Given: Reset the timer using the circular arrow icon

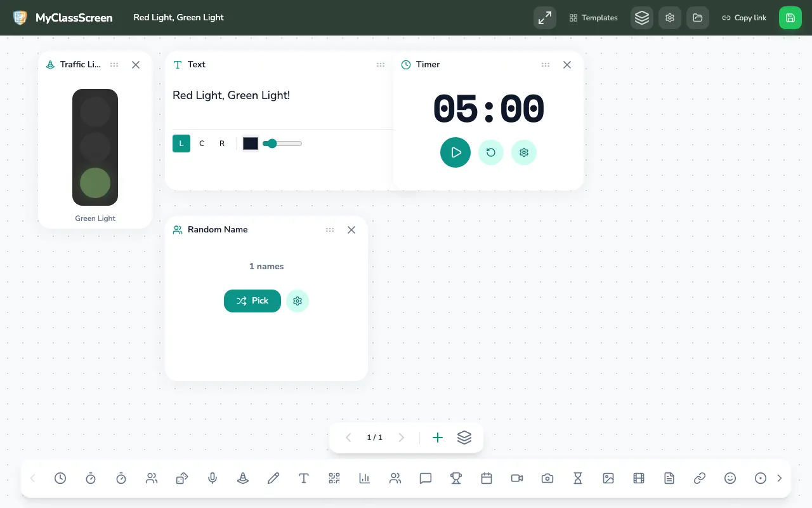Looking at the screenshot, I should coord(491,152).
